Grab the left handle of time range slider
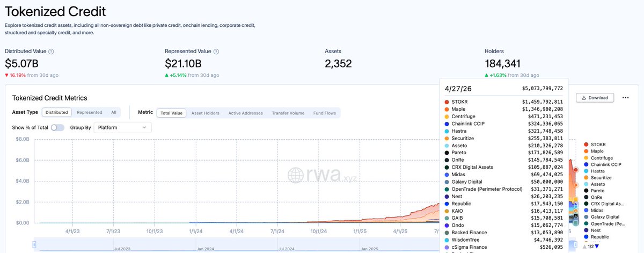 tap(34, 245)
